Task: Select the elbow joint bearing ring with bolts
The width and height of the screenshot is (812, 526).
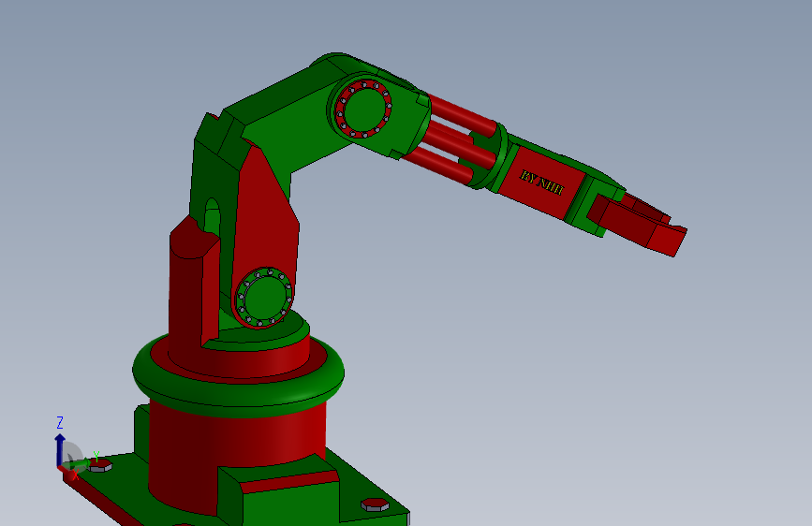Action: coord(362,109)
